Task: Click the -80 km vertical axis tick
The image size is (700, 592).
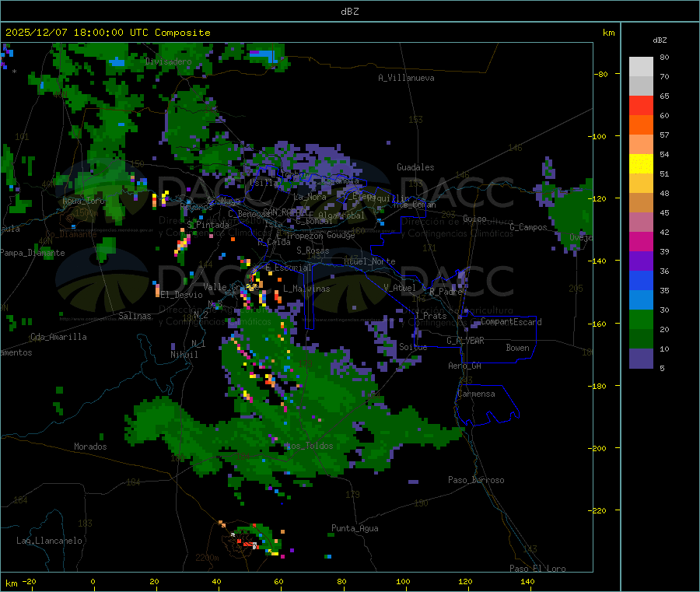Action: pyautogui.click(x=603, y=74)
